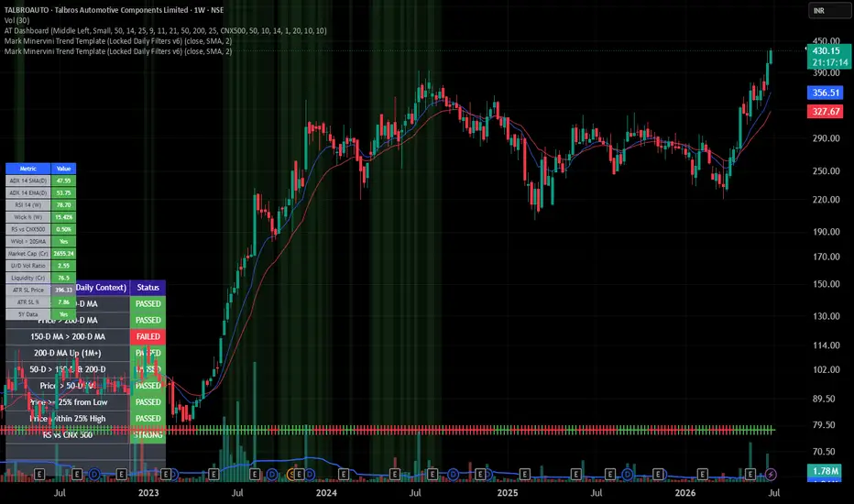854x504 pixels.
Task: Click the Status column header
Action: click(x=148, y=287)
